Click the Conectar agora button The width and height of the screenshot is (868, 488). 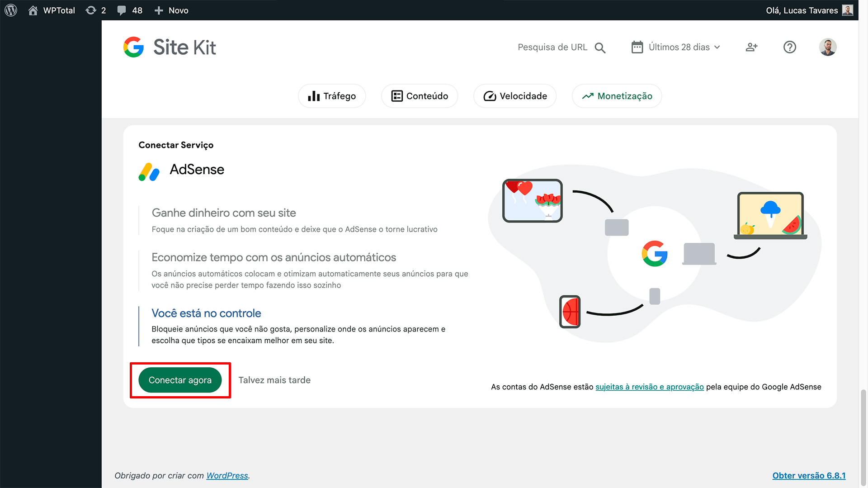[180, 380]
